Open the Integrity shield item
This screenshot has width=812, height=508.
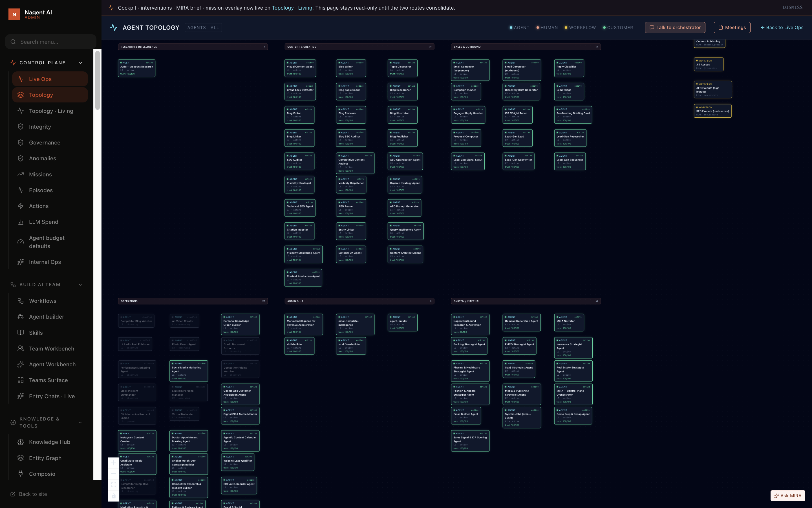pos(50,127)
